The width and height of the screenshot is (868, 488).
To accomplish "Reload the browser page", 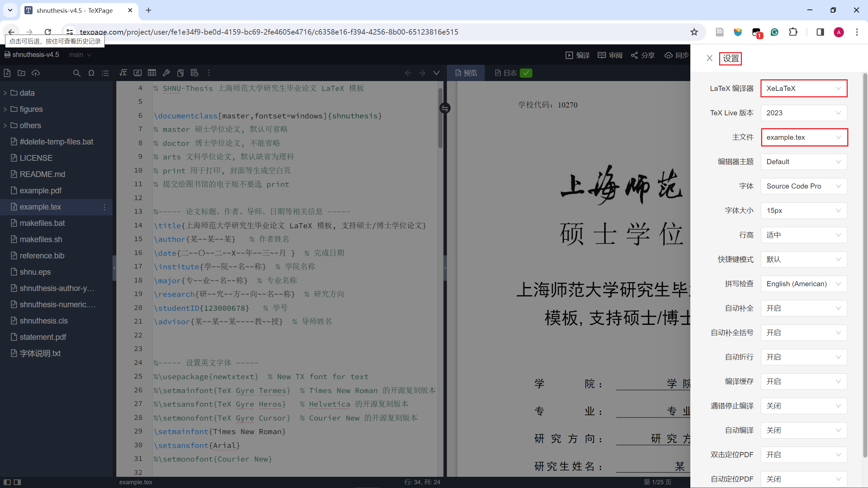I will (x=48, y=32).
